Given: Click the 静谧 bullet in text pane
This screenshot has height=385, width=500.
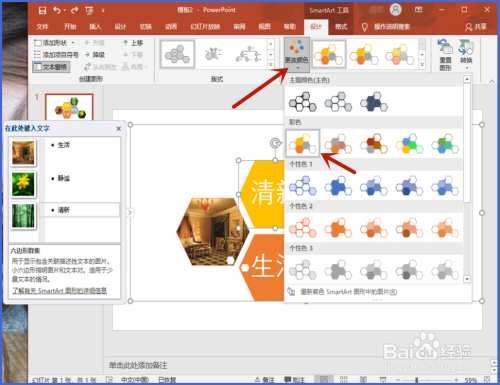Looking at the screenshot, I should tap(64, 178).
